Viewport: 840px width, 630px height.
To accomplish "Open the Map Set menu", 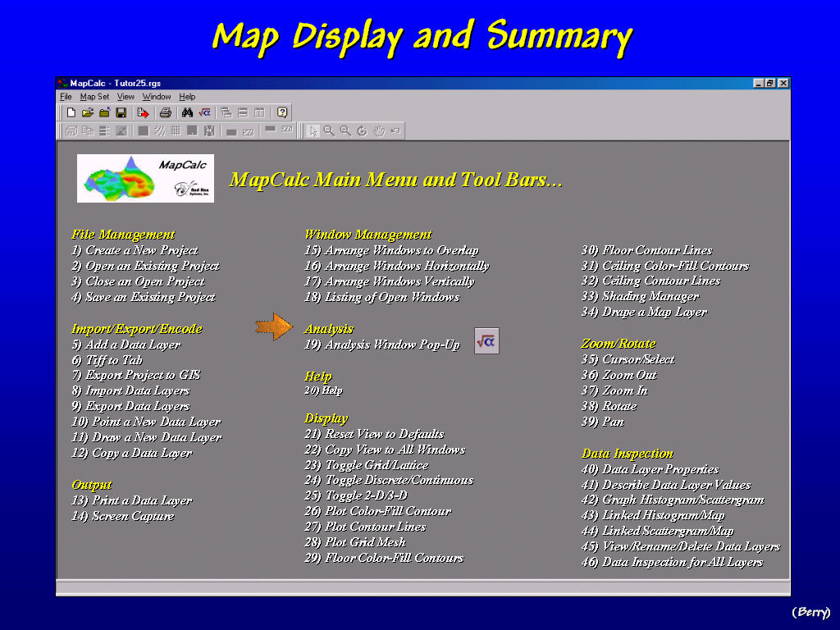I will tap(94, 97).
